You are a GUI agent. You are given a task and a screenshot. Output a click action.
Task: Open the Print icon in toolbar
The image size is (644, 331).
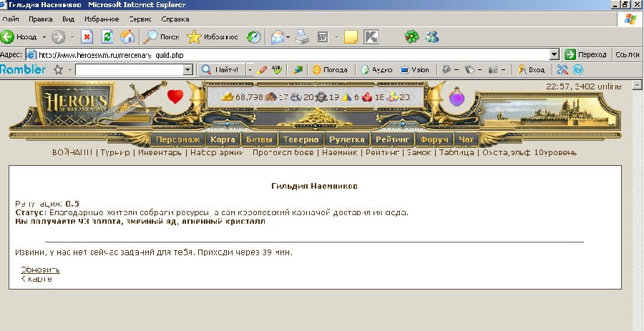[x=303, y=36]
